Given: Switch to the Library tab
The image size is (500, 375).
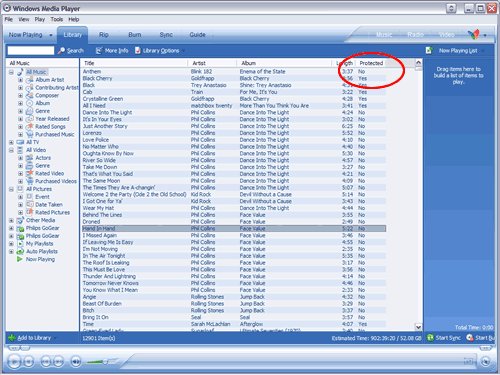Looking at the screenshot, I should tap(72, 35).
